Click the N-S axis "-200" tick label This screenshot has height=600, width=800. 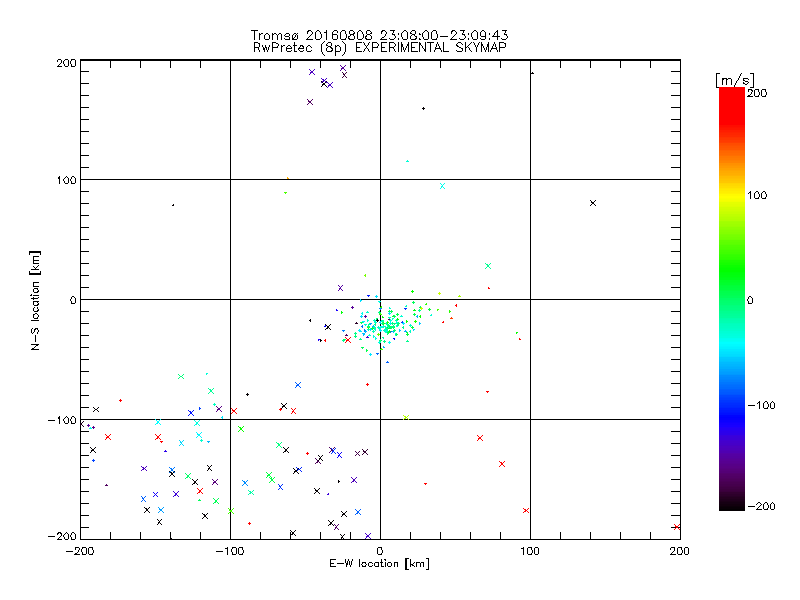tap(62, 537)
